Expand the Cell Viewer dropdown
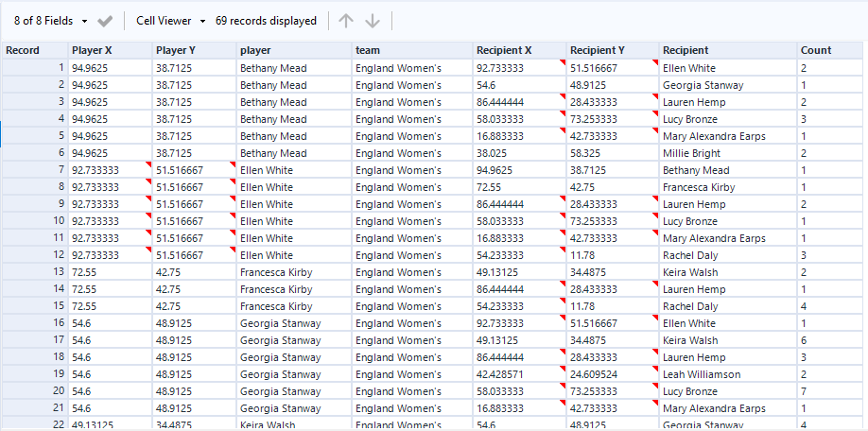Viewport: 868px width, 431px height. [170, 21]
